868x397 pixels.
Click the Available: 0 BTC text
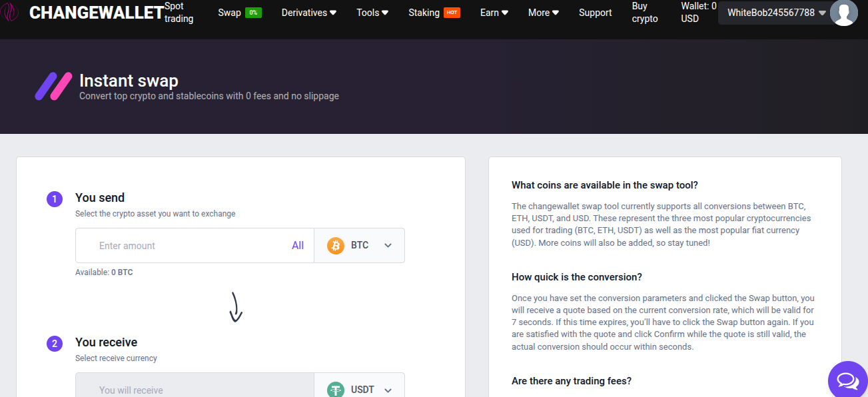[x=104, y=272]
